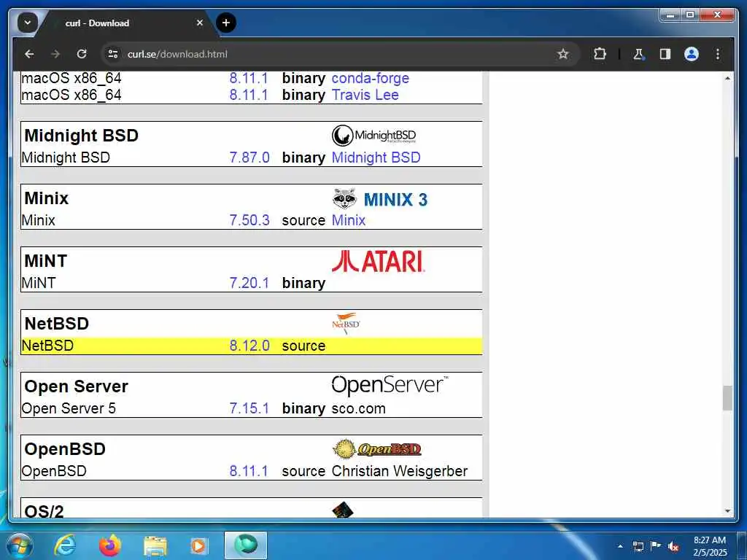Click the address bar URL field
This screenshot has height=560, width=747.
(333, 54)
